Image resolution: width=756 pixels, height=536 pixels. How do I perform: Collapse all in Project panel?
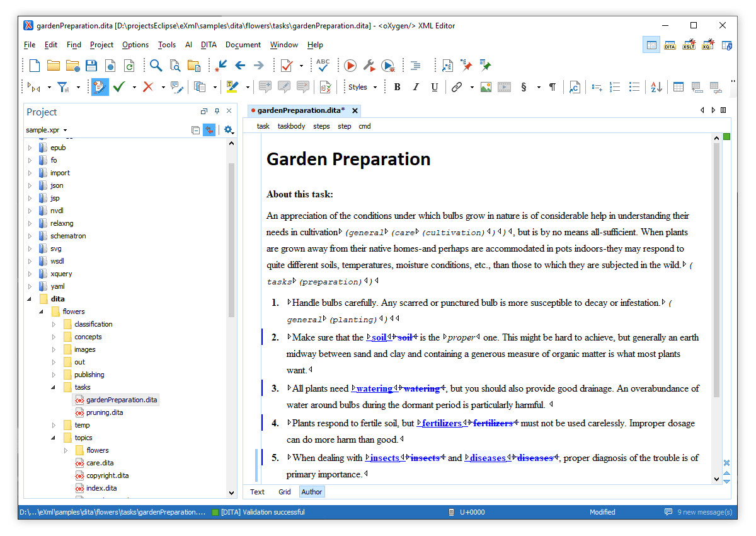(x=195, y=130)
